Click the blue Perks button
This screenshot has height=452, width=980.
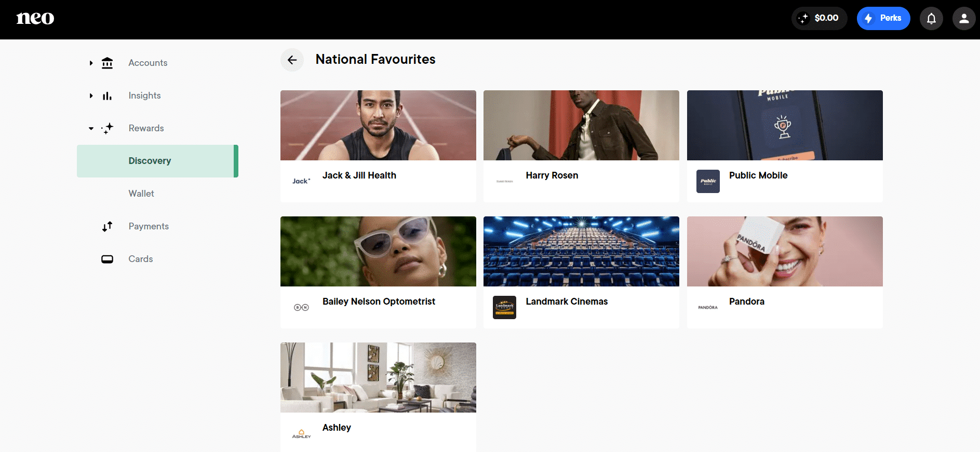click(883, 18)
